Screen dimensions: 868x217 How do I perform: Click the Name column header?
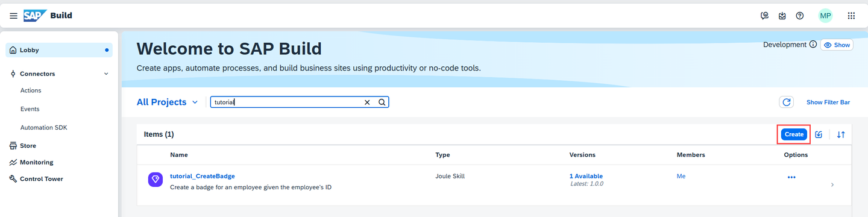point(179,155)
